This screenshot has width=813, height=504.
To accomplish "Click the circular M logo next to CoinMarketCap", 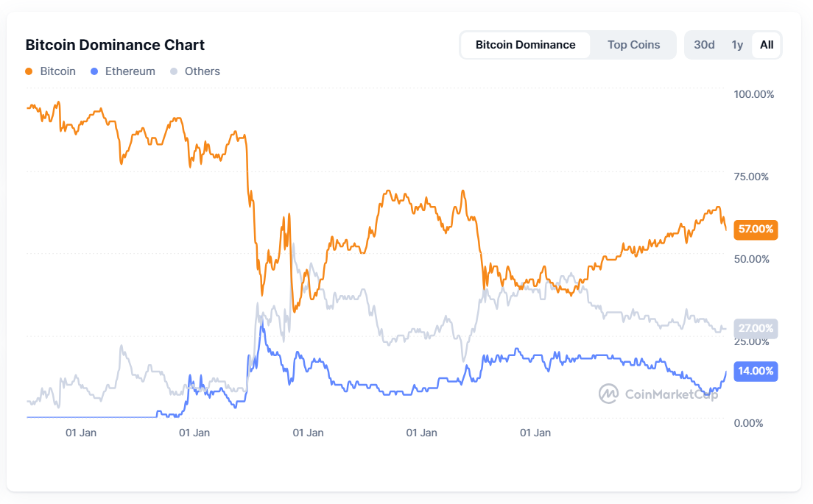I will point(608,393).
